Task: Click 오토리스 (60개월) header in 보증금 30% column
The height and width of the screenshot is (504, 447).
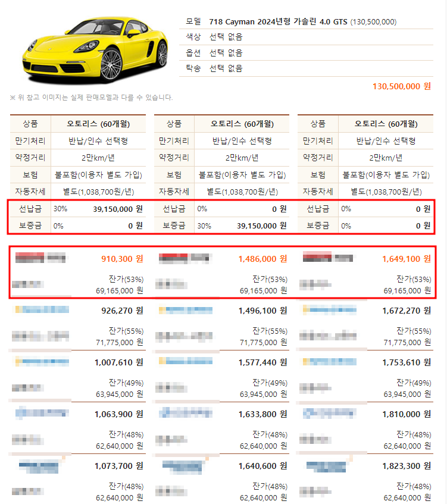Action: tap(242, 124)
